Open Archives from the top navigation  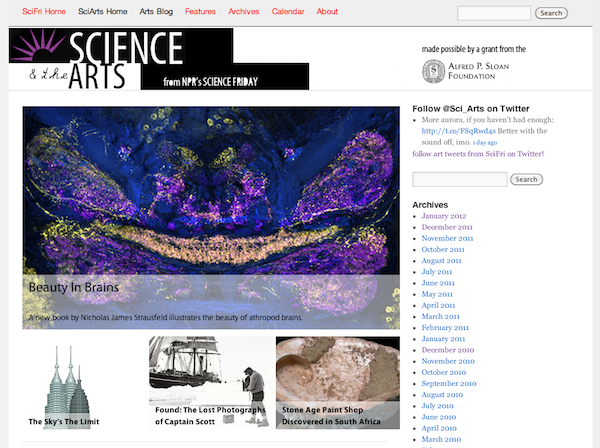click(244, 11)
